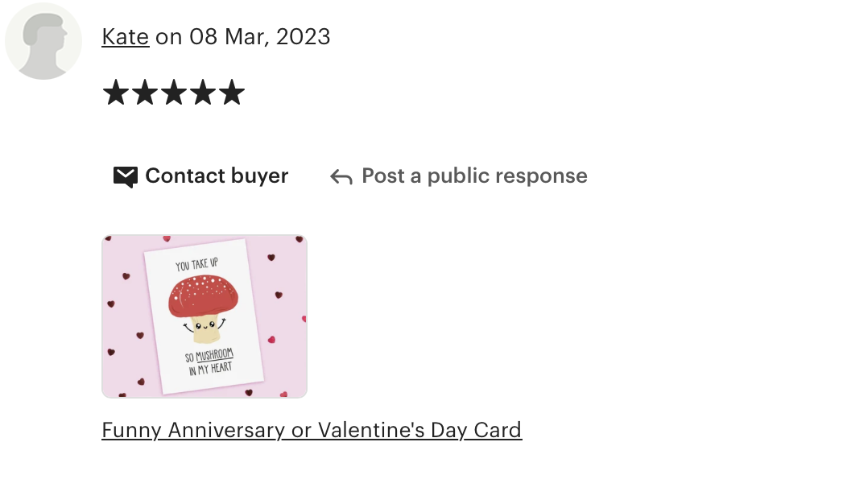The height and width of the screenshot is (504, 847).
Task: Open buyer Kate's profile link
Action: click(x=126, y=37)
